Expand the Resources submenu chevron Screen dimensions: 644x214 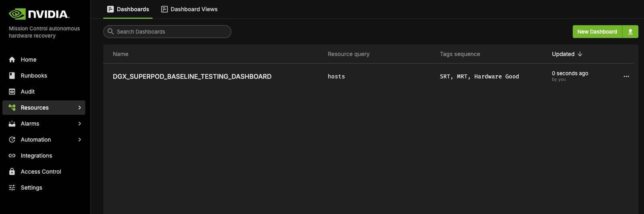tap(80, 108)
